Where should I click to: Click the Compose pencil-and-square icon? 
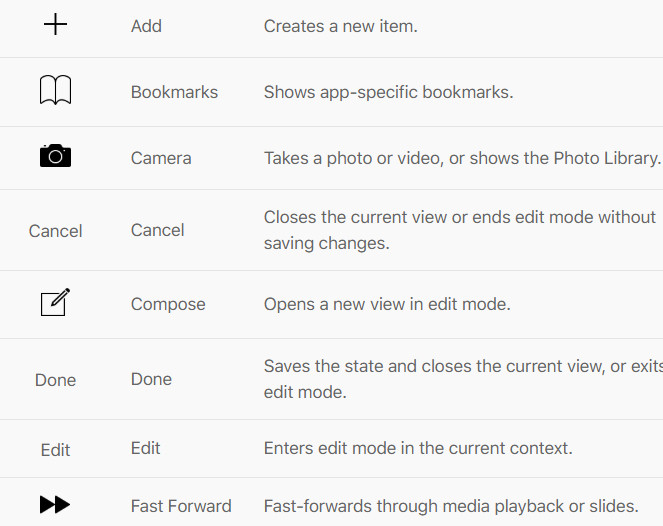click(56, 302)
